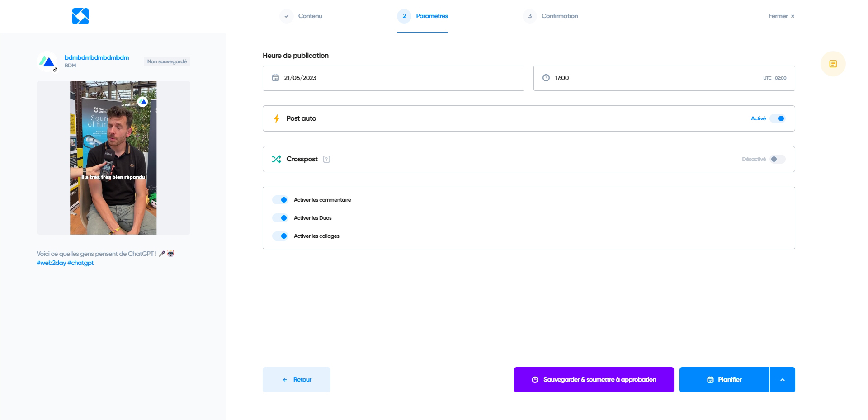Click the Désactivé status label
868x420 pixels.
[754, 159]
